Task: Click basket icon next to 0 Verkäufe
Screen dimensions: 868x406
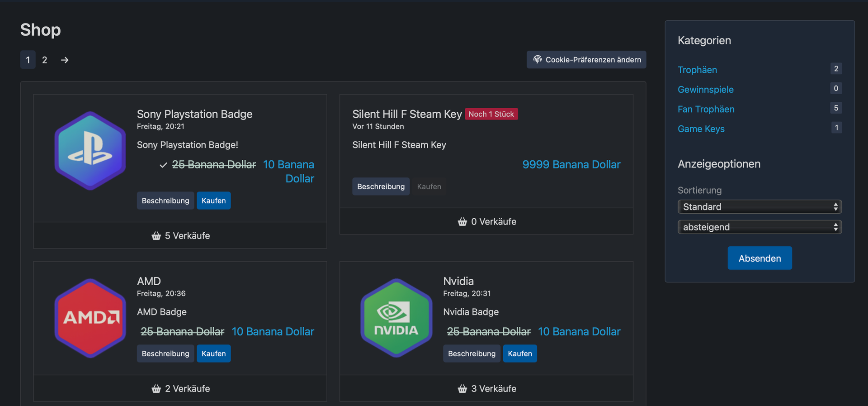Action: 462,222
